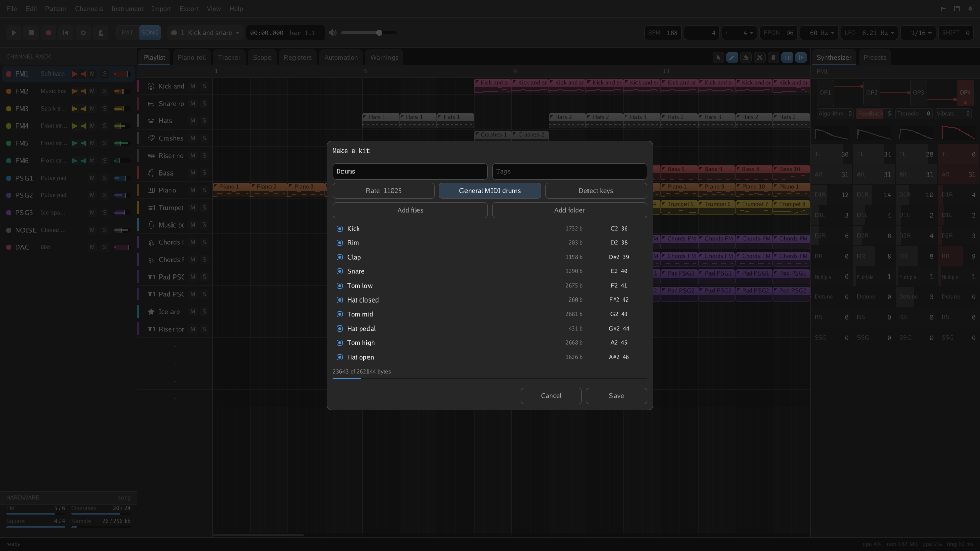Click the guitar icon on the Bass track
980x551 pixels.
click(x=151, y=173)
